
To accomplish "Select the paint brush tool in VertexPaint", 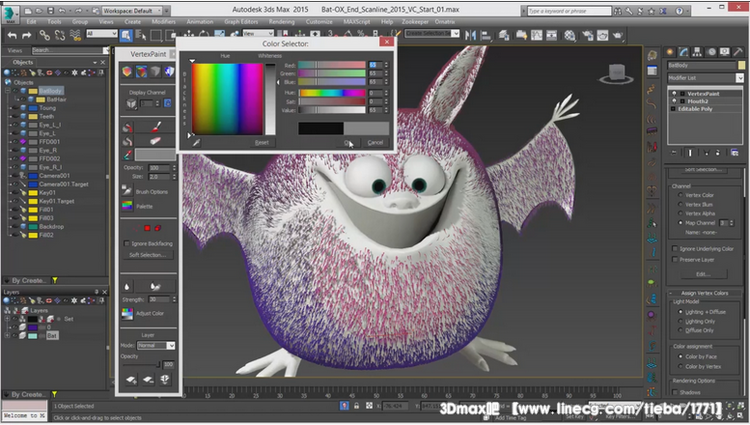I will 156,127.
